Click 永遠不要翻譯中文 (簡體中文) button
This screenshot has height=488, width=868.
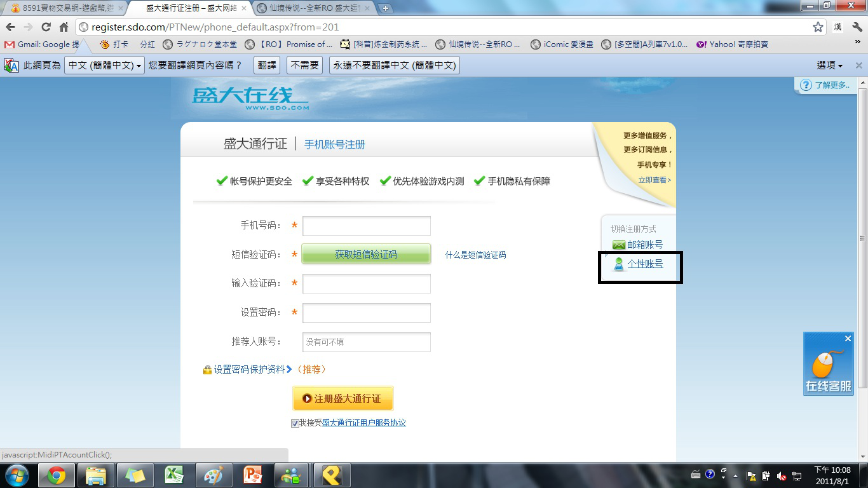(394, 65)
